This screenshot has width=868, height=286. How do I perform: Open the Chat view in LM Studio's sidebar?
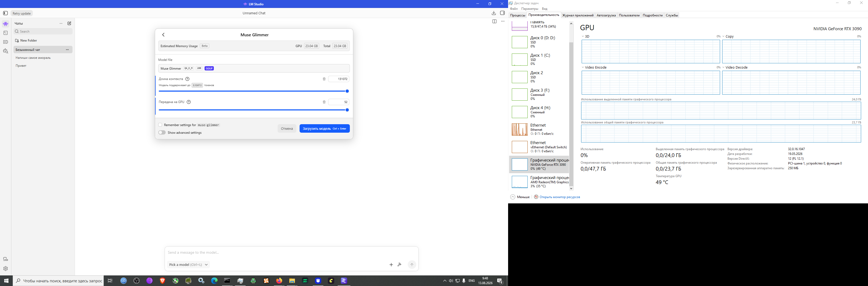5,24
